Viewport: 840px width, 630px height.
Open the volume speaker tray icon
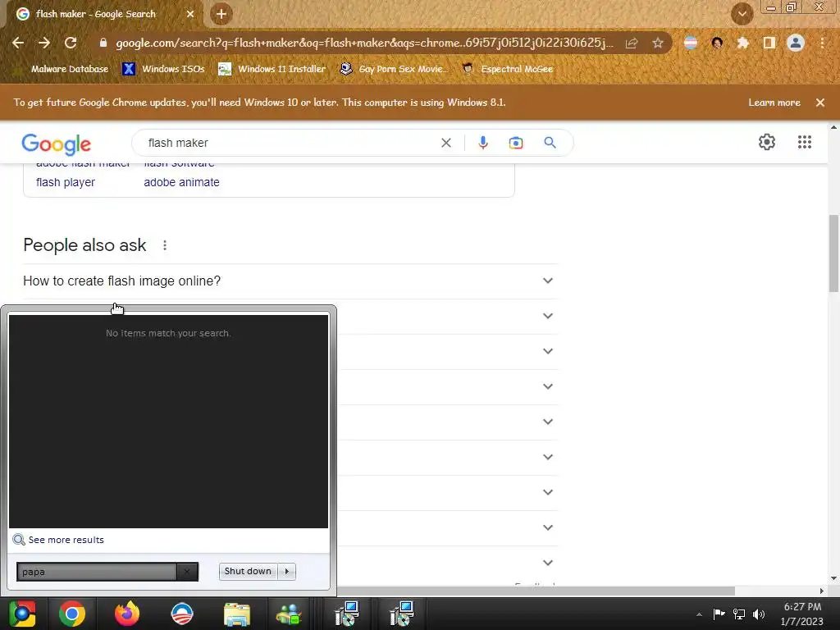(759, 614)
